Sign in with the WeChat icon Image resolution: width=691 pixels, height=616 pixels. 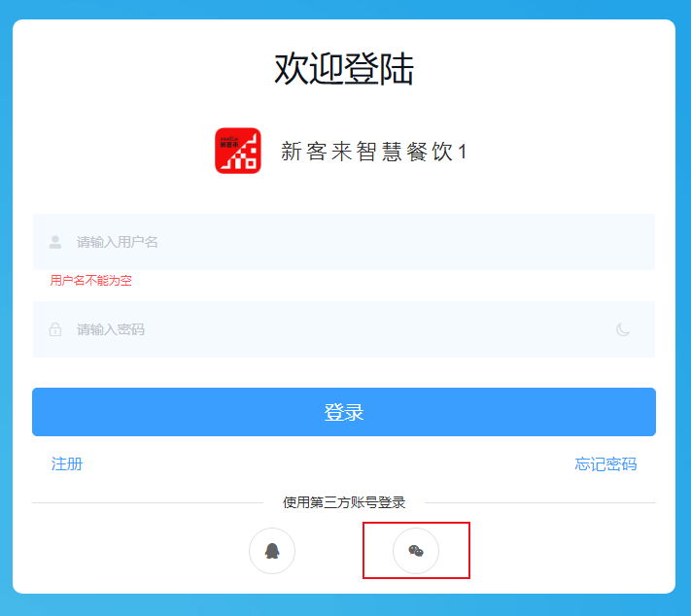[416, 551]
